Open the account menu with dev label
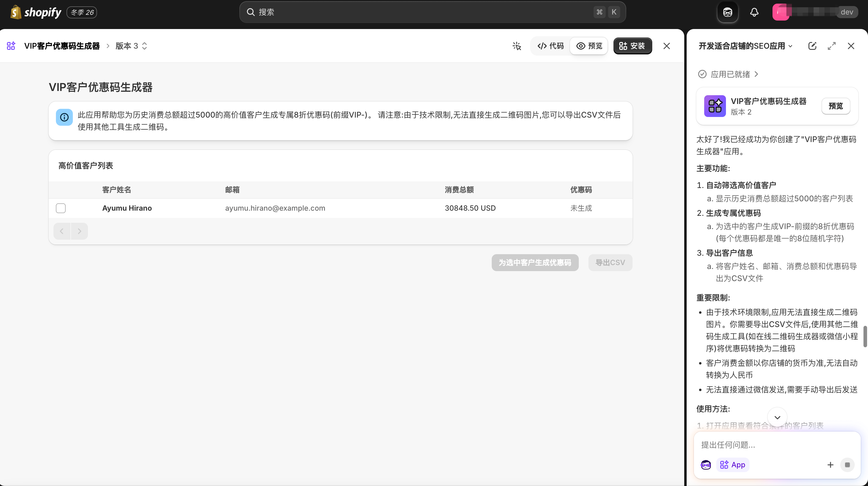This screenshot has height=486, width=868. click(x=815, y=12)
